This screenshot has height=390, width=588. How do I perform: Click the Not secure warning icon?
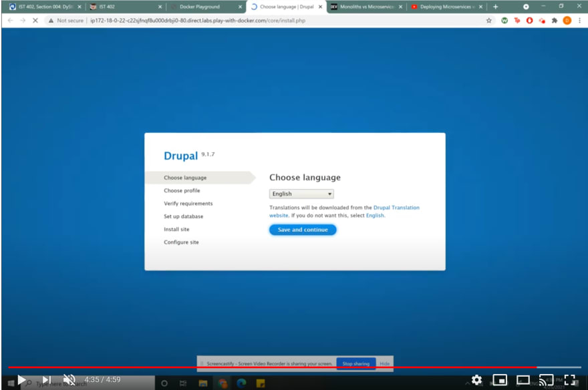pyautogui.click(x=51, y=21)
